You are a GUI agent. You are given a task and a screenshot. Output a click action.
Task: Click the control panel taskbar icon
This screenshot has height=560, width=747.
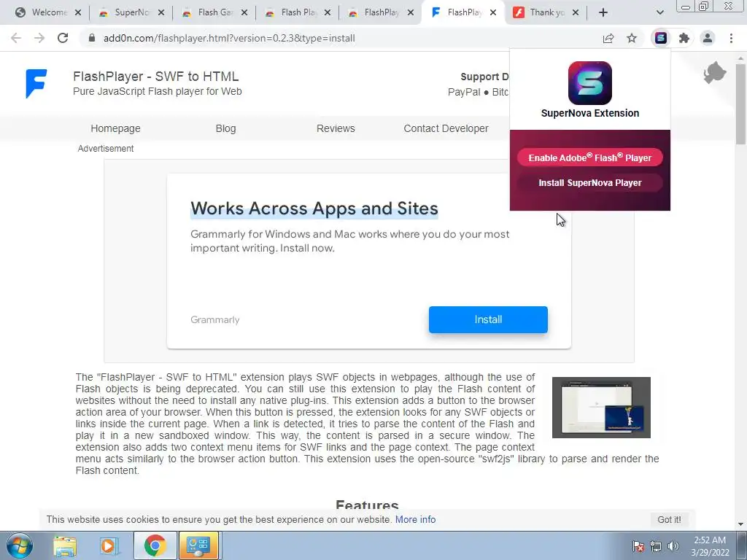click(x=198, y=545)
